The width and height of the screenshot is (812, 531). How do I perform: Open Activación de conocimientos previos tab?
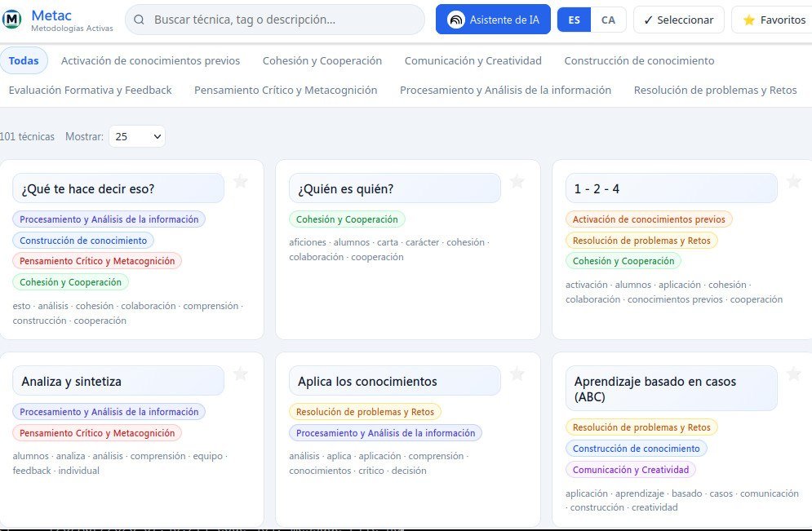point(151,60)
